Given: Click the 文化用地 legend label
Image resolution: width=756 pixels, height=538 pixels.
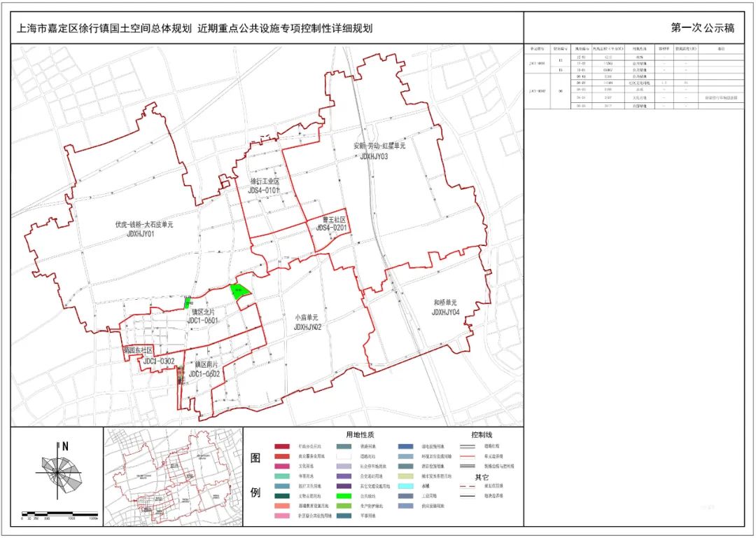Looking at the screenshot, I should click(304, 467).
